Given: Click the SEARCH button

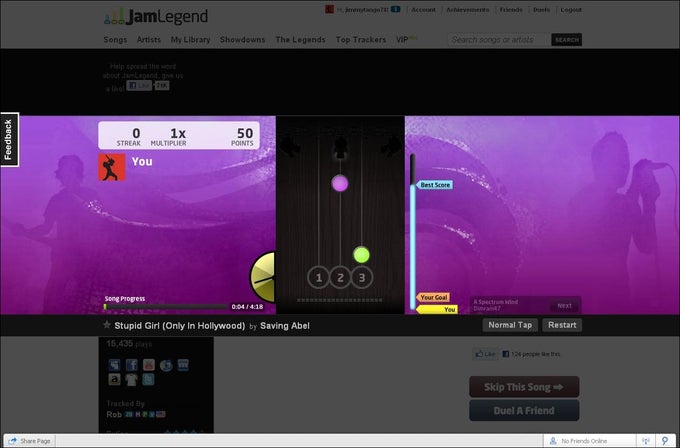Looking at the screenshot, I should 566,39.
